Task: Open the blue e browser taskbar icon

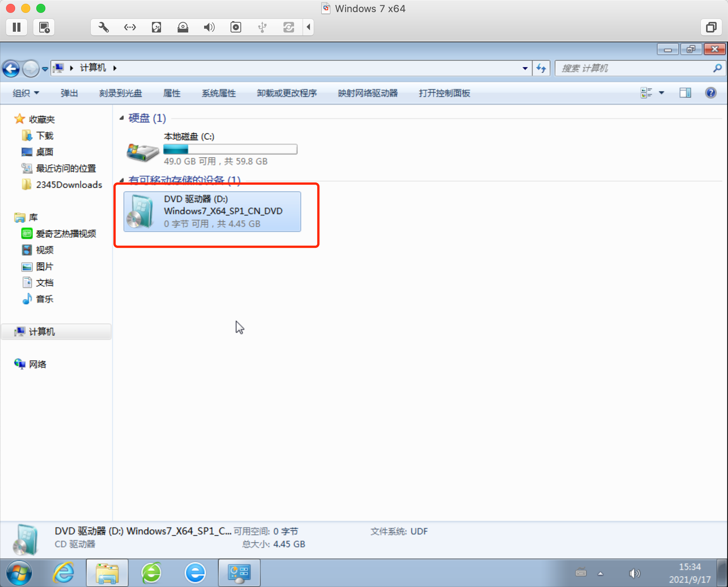Action: coord(195,573)
